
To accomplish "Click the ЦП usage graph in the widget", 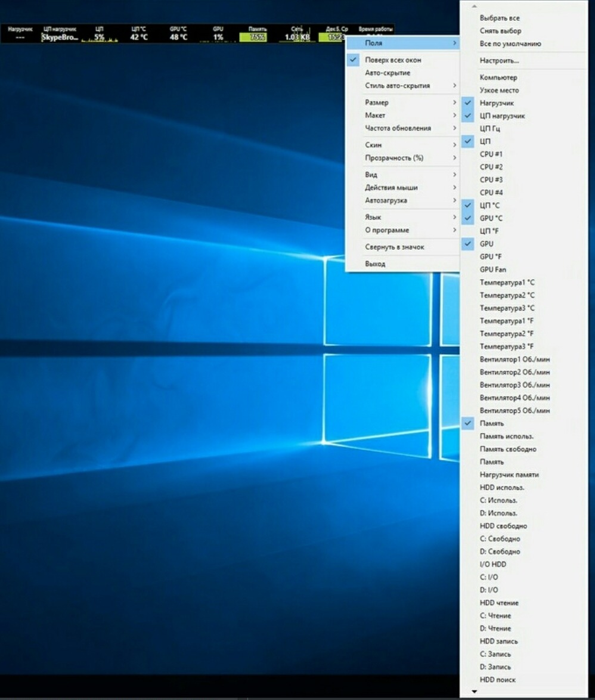I will [99, 38].
